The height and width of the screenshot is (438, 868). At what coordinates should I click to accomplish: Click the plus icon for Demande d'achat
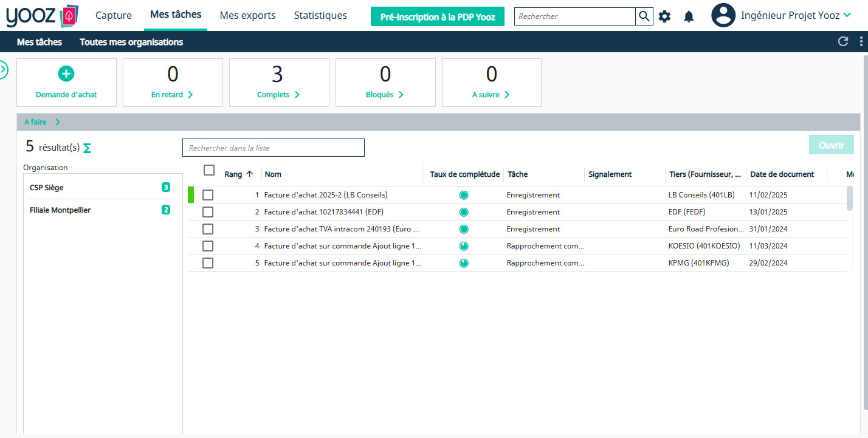coord(66,74)
